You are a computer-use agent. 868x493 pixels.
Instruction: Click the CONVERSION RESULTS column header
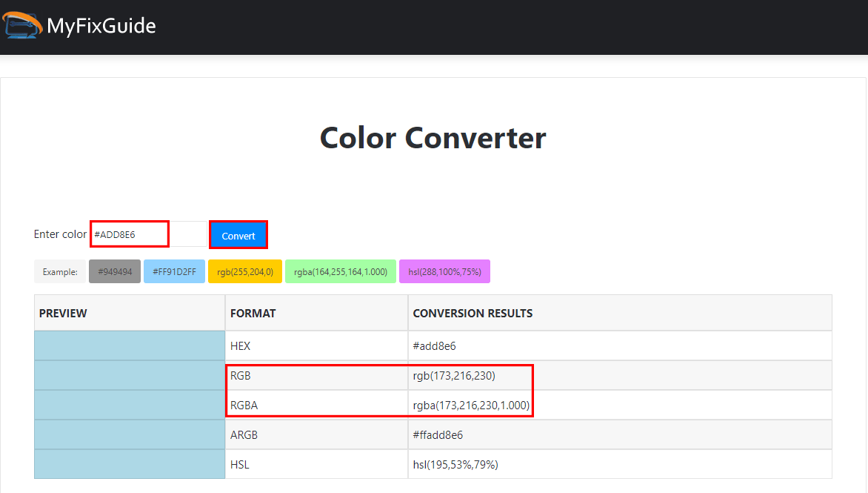[472, 313]
